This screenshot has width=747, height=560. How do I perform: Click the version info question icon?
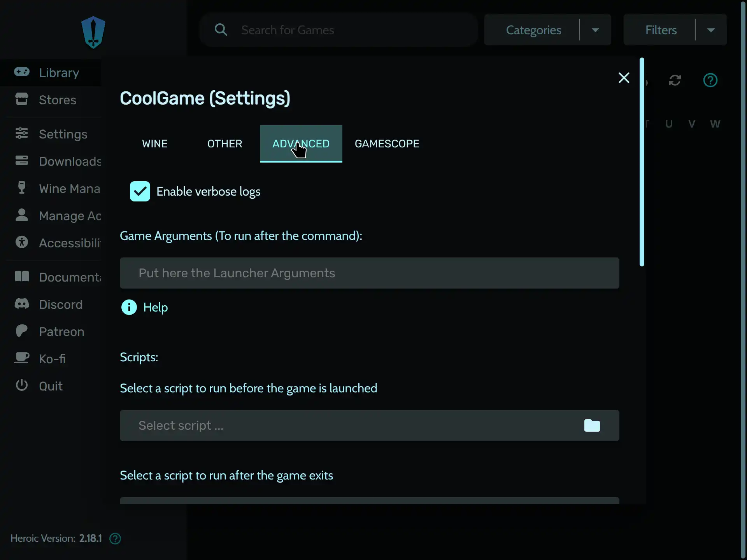click(x=115, y=539)
